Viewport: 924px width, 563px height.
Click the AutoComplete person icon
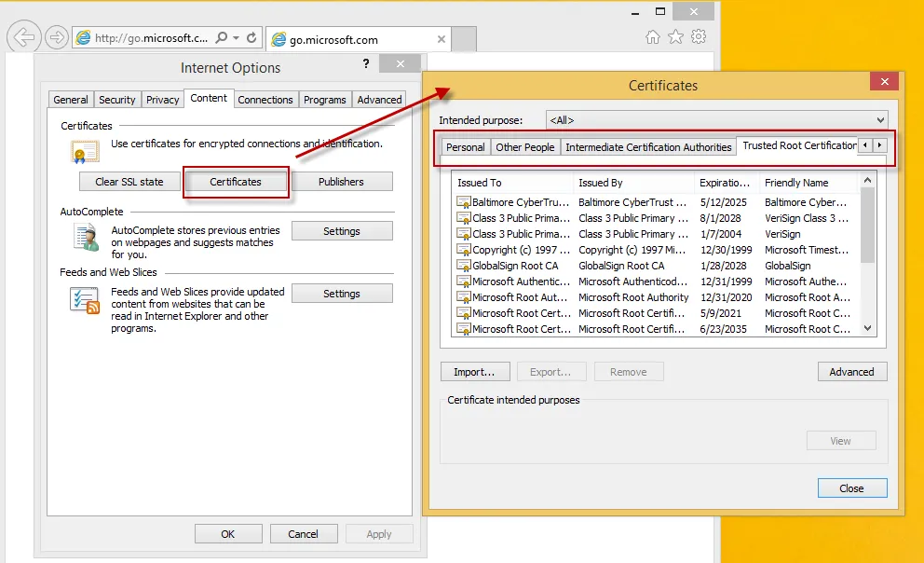[x=87, y=238]
